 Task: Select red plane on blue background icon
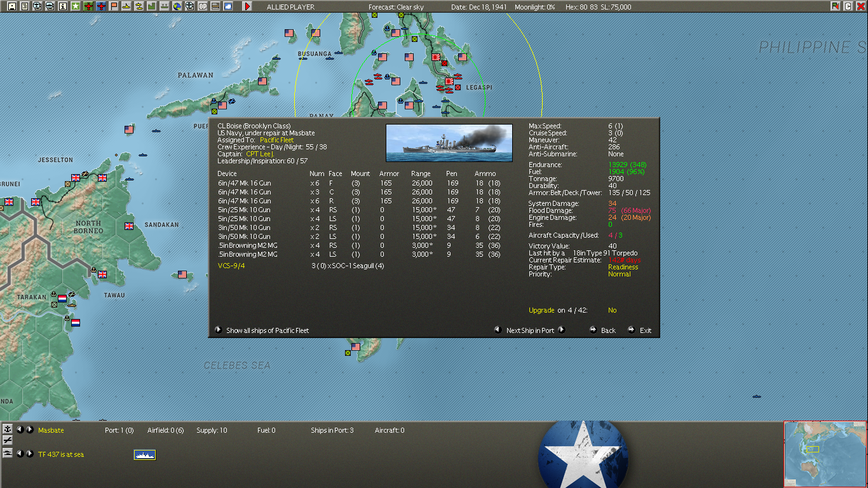pos(101,6)
